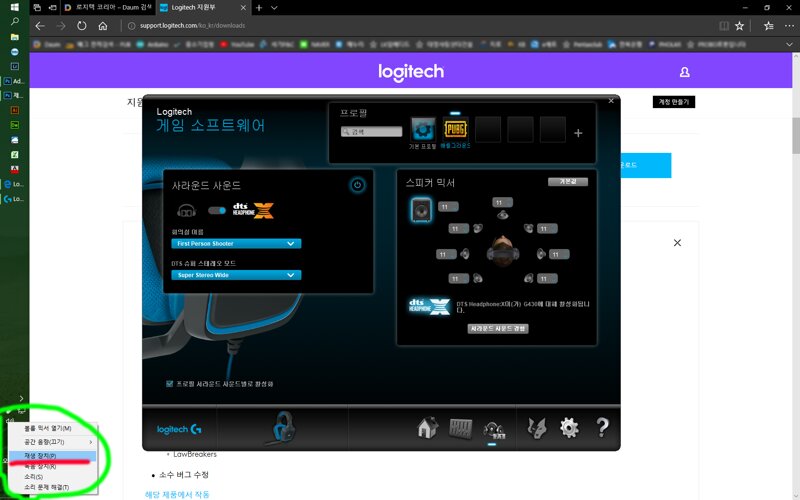The height and width of the screenshot is (500, 800).
Task: Open the browser tab list chevron
Action: [x=274, y=8]
